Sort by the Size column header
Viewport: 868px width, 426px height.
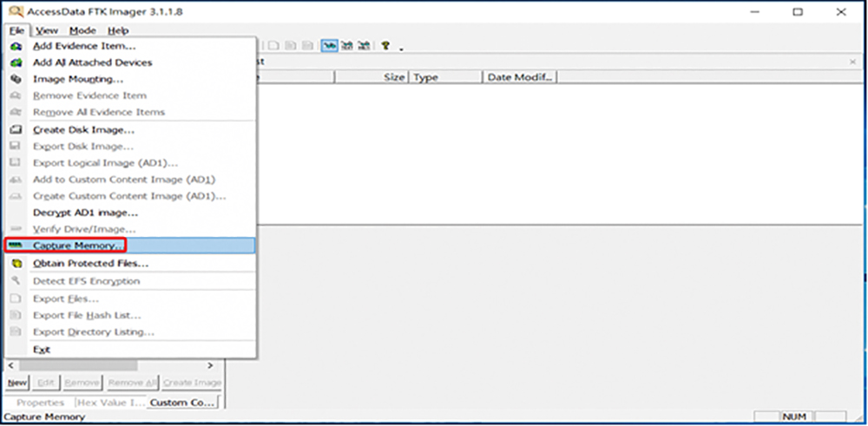pos(372,77)
